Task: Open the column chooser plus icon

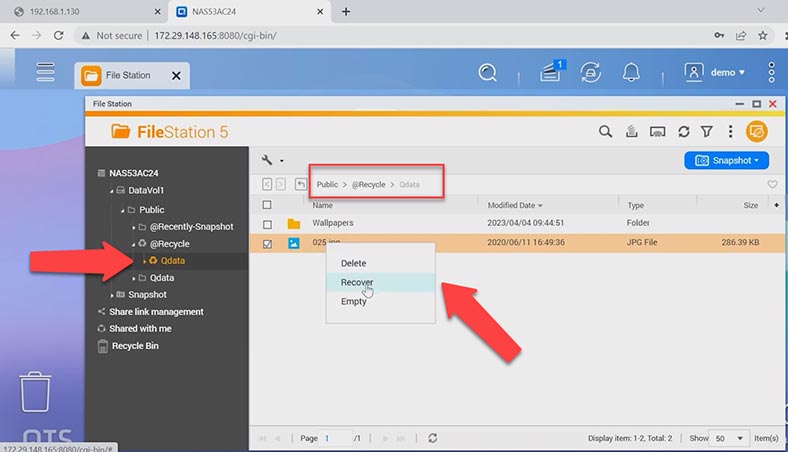Action: [776, 205]
